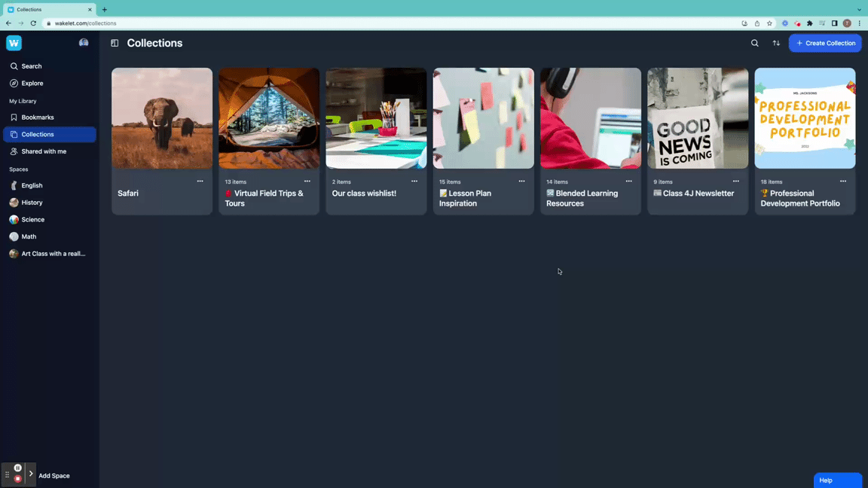
Task: Open options menu for Safari collection
Action: pos(200,181)
